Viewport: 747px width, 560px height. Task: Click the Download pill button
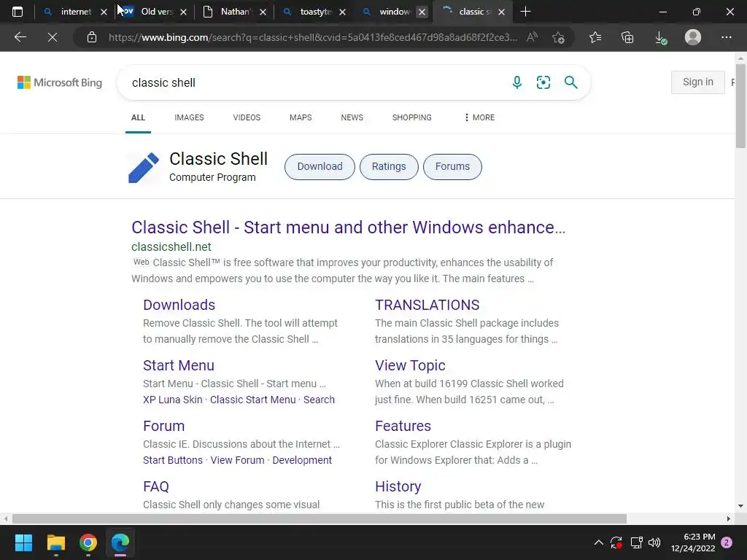click(x=320, y=167)
